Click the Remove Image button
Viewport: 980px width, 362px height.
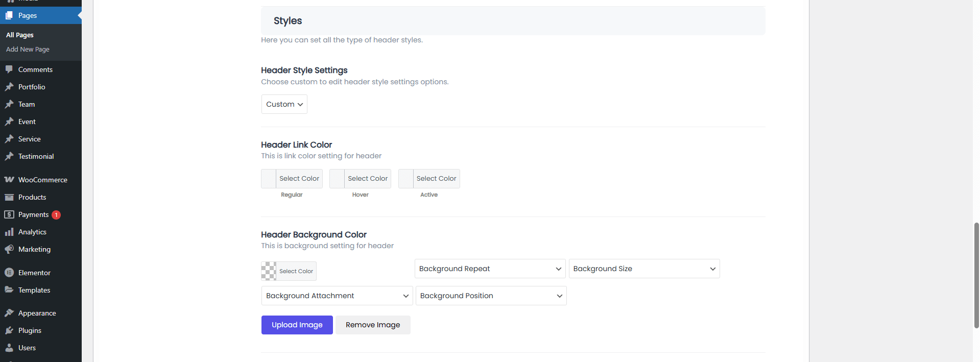coord(373,325)
